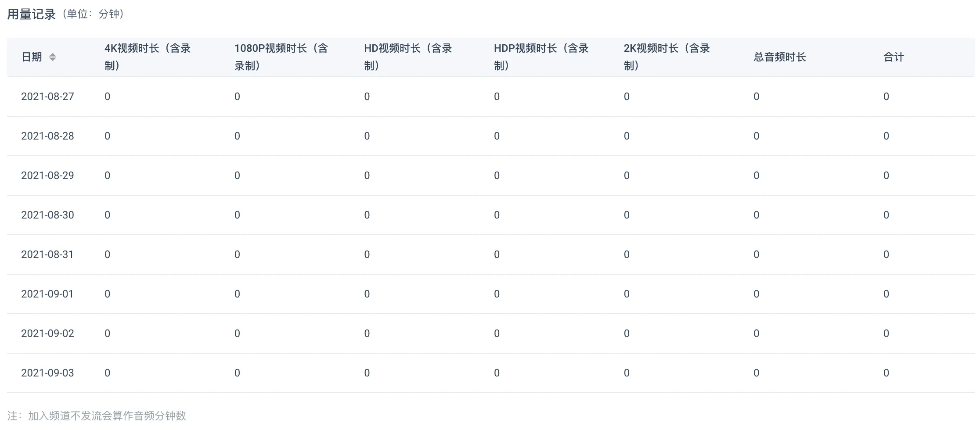Viewport: 980px width, 430px height.
Task: Select the 2021-09-01 date cell
Action: (47, 294)
